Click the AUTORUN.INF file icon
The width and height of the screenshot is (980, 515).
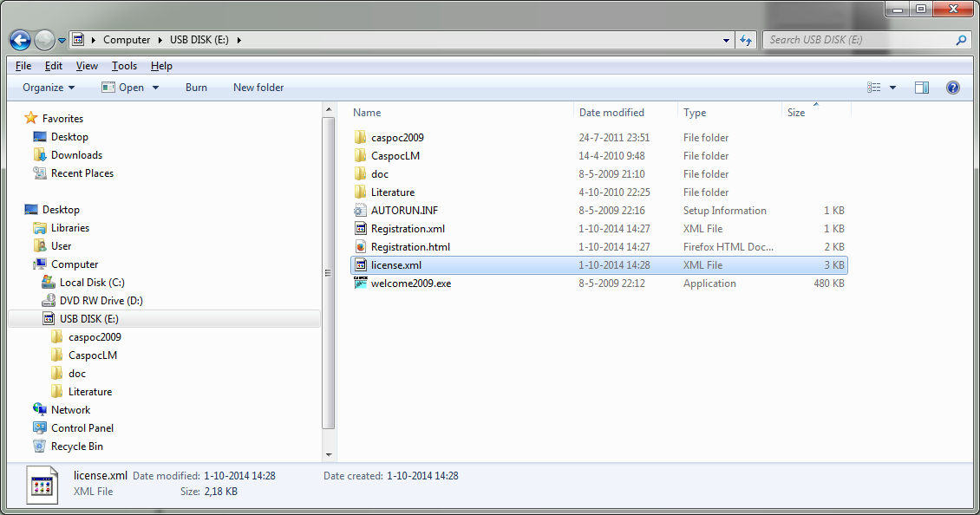(361, 211)
